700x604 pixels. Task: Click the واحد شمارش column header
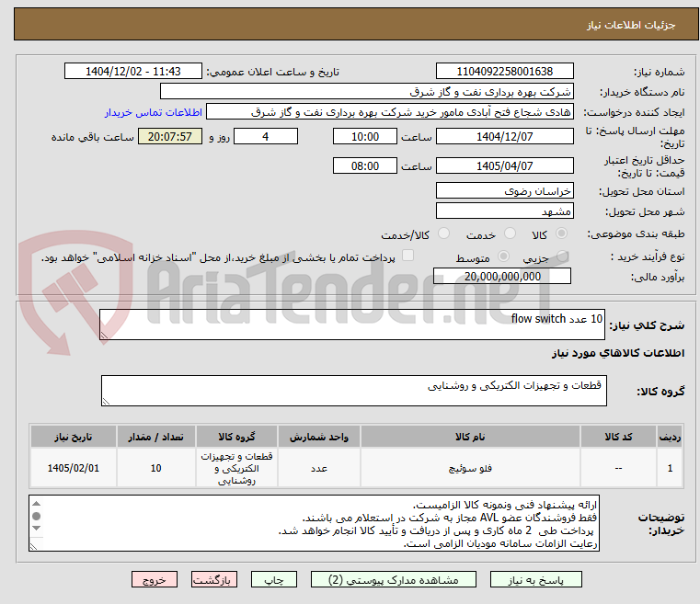click(319, 437)
